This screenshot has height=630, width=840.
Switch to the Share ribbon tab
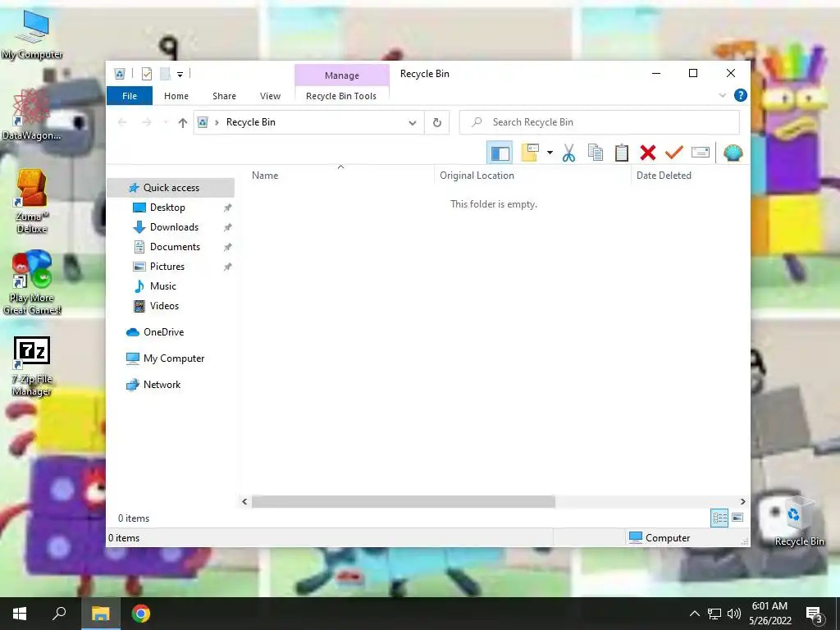(x=224, y=96)
